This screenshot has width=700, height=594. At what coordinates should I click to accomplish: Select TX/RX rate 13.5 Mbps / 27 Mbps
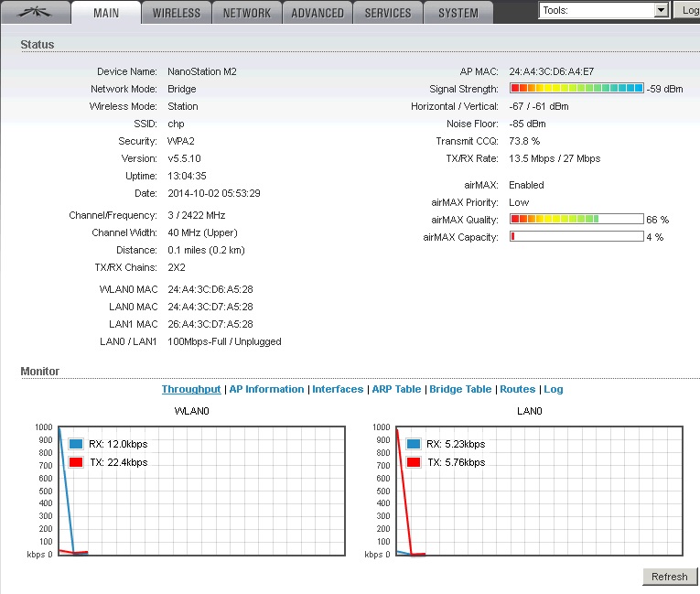pyautogui.click(x=555, y=158)
